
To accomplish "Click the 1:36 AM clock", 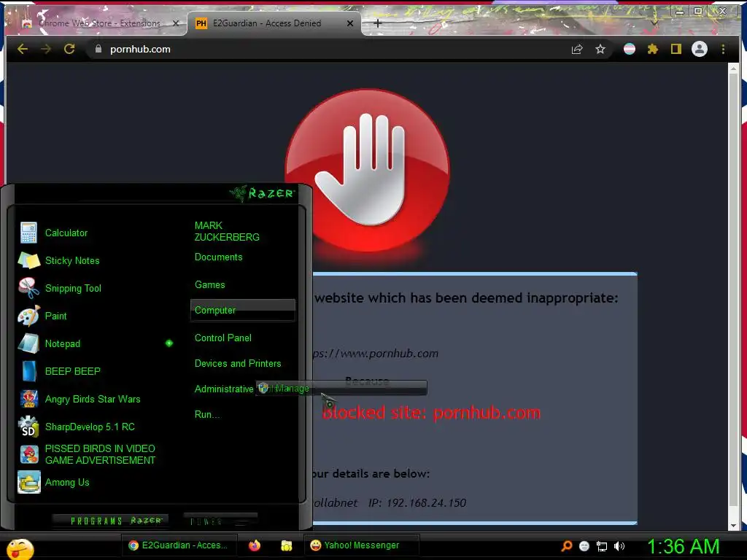I will [x=683, y=546].
